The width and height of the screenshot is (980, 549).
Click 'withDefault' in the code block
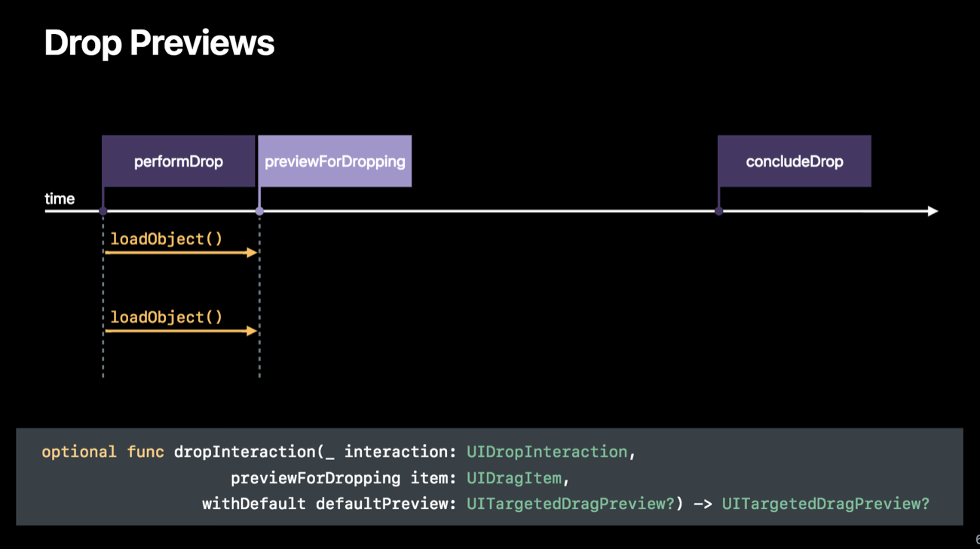pos(254,504)
